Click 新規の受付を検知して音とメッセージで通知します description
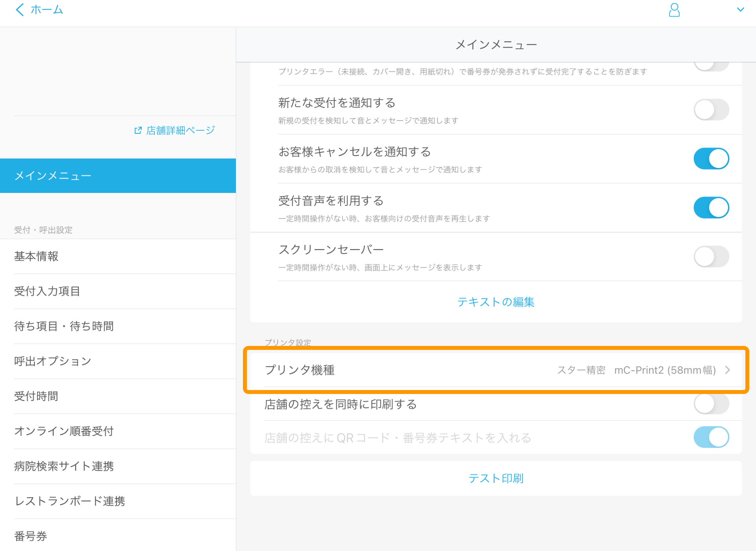Viewport: 756px width, 551px height. pyautogui.click(x=368, y=120)
